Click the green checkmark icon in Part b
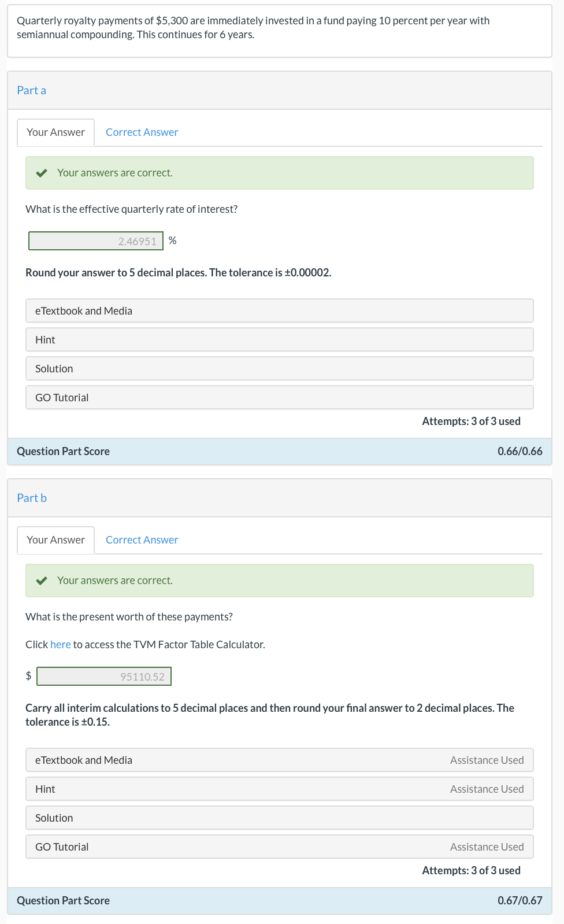The image size is (564, 924). point(42,580)
